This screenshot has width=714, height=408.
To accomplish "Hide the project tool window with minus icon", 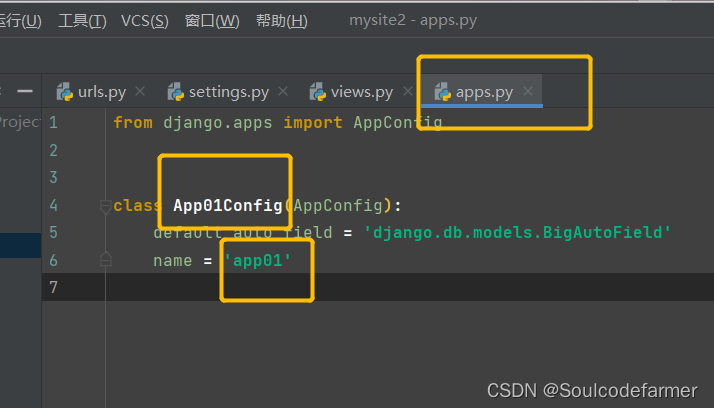I will [25, 92].
